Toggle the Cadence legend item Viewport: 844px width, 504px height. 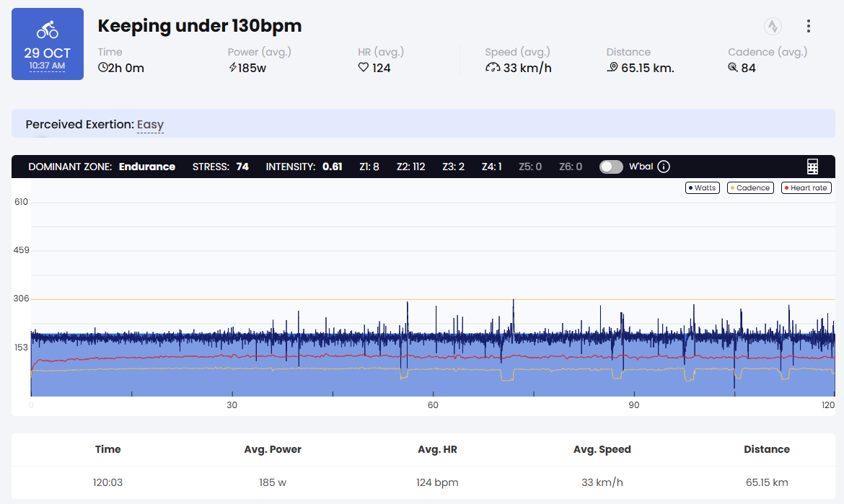750,188
